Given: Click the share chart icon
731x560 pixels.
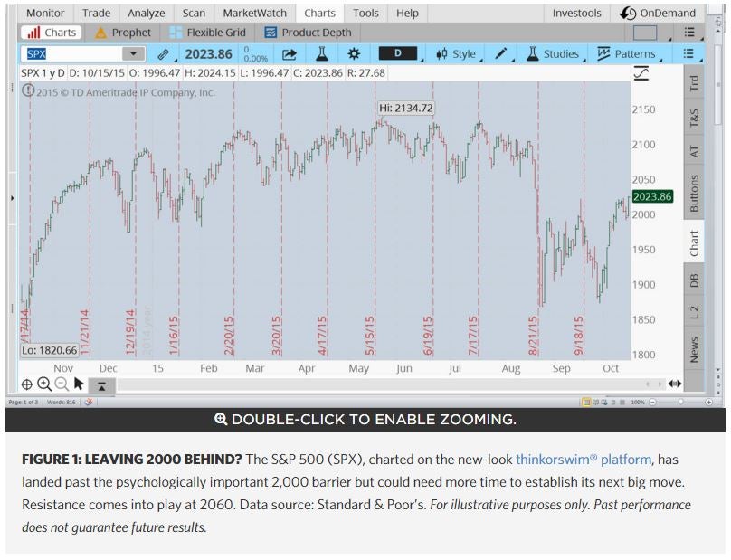Looking at the screenshot, I should (290, 54).
